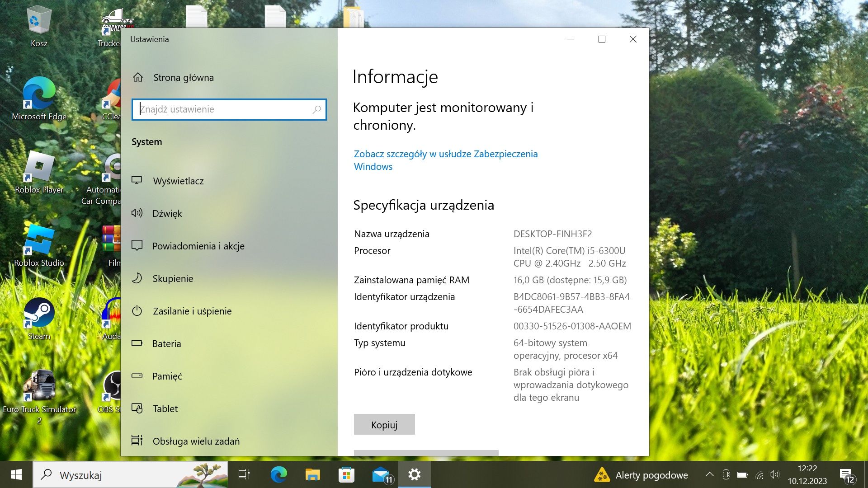Open the Windows Start menu
The image size is (868, 488).
pyautogui.click(x=16, y=474)
